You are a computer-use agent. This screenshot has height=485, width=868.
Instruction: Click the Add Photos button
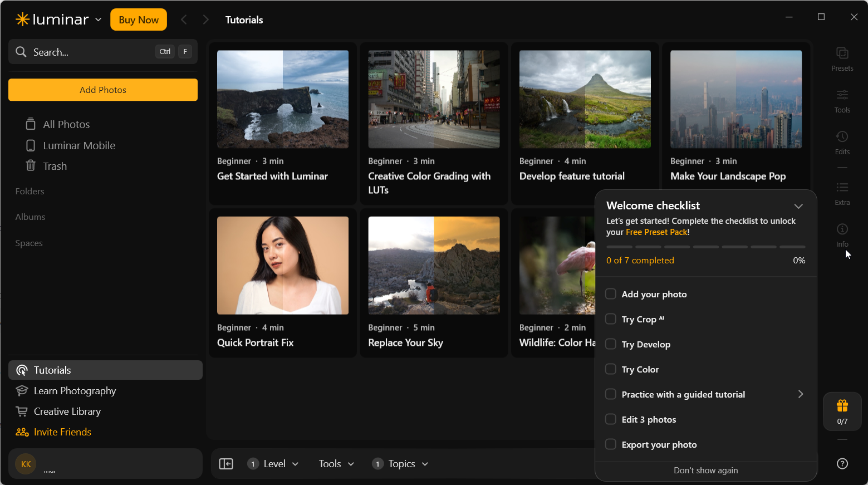coord(103,90)
